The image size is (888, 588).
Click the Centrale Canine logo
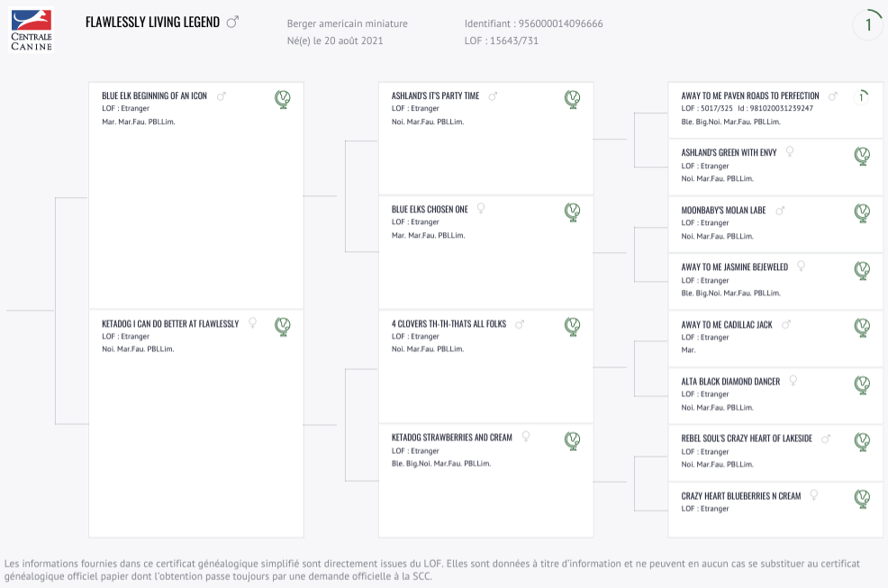coord(32,30)
